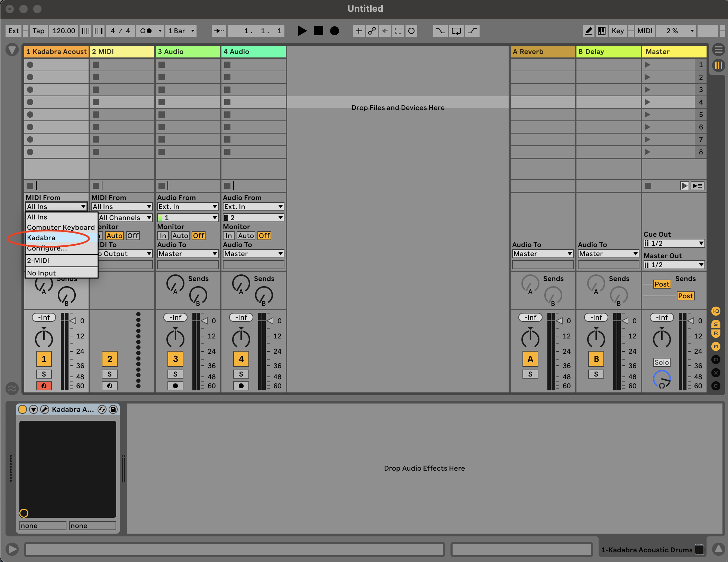Image resolution: width=728 pixels, height=562 pixels.
Task: Toggle In/Out section visibility (I-O)
Action: pos(716,311)
